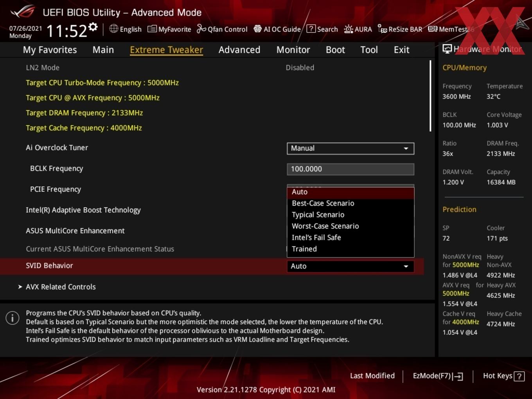This screenshot has width=532, height=399.
Task: Switch to Boot tab
Action: tap(335, 50)
